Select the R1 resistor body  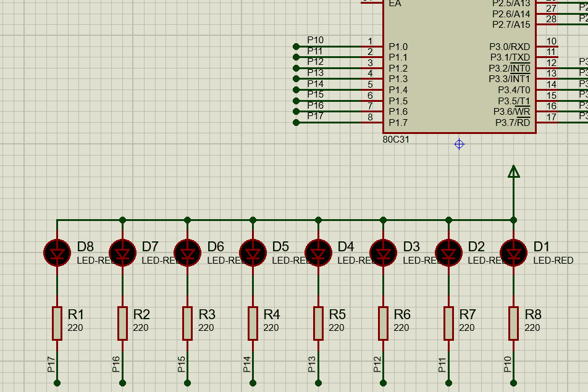(x=57, y=323)
